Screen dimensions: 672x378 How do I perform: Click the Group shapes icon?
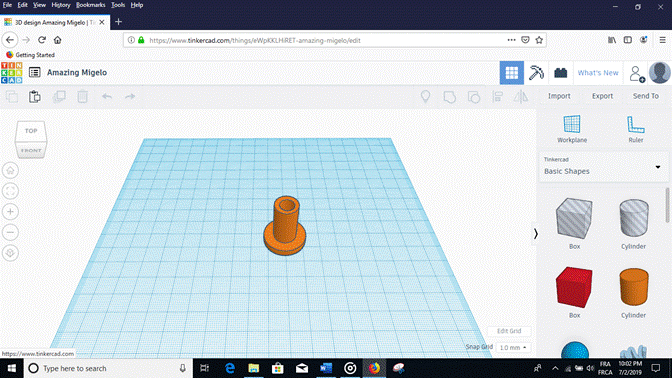(x=450, y=97)
